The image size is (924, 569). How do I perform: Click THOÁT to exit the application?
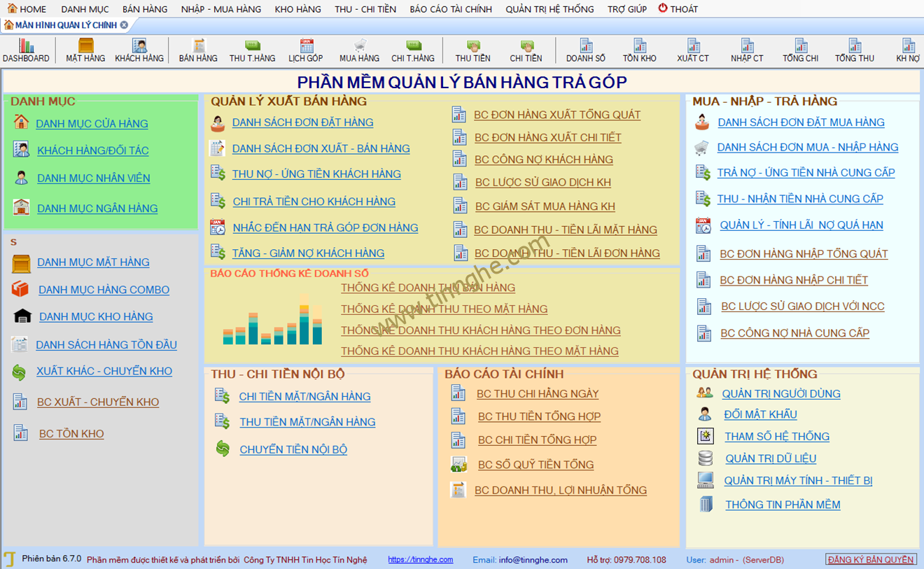678,9
